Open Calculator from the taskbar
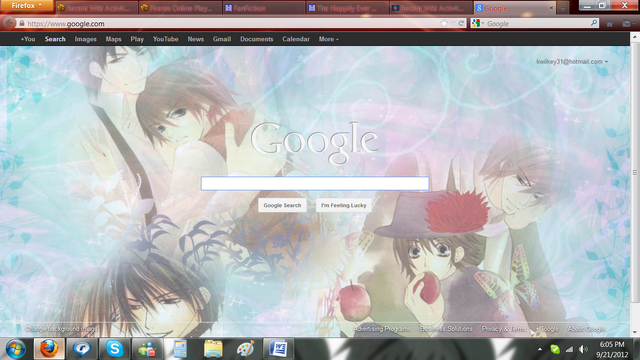 (x=180, y=349)
